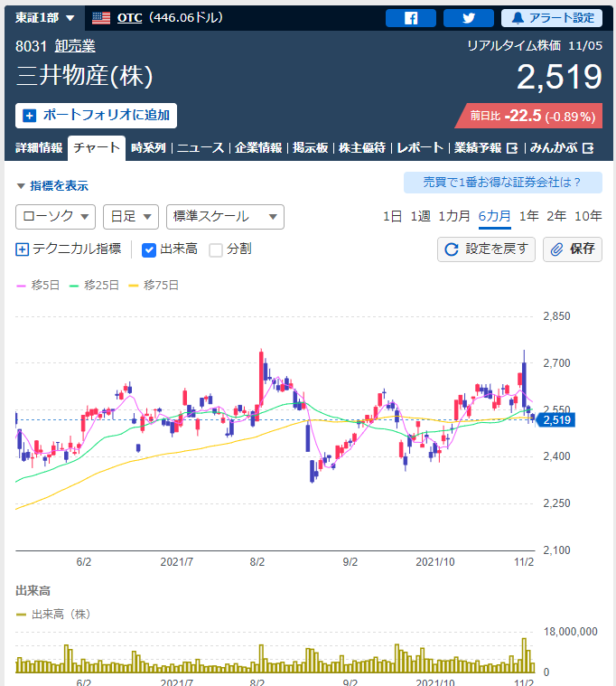Toggle the 移5日 moving average legend

click(x=38, y=286)
